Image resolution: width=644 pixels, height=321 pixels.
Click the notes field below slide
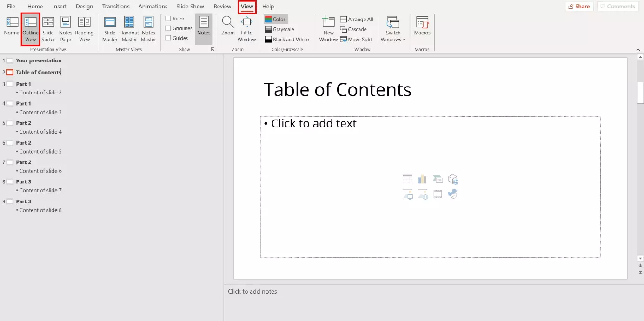pyautogui.click(x=418, y=292)
